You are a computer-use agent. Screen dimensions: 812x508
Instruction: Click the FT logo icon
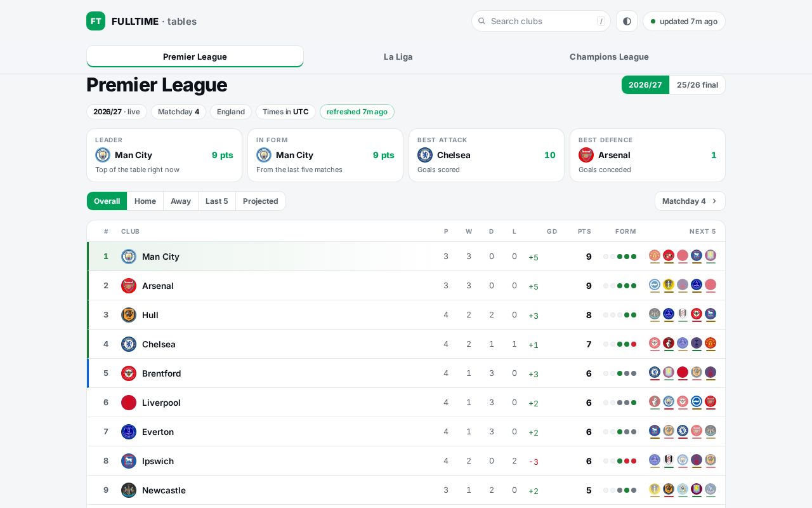[x=96, y=21]
